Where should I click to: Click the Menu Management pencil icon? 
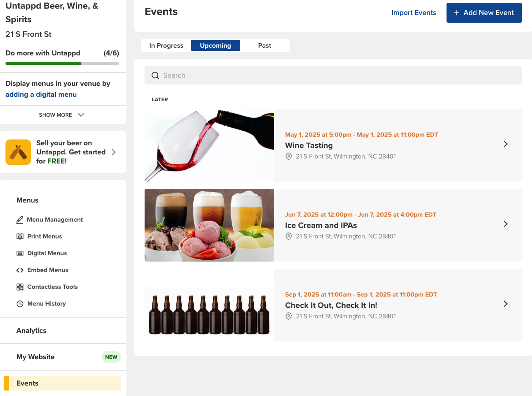(x=20, y=220)
